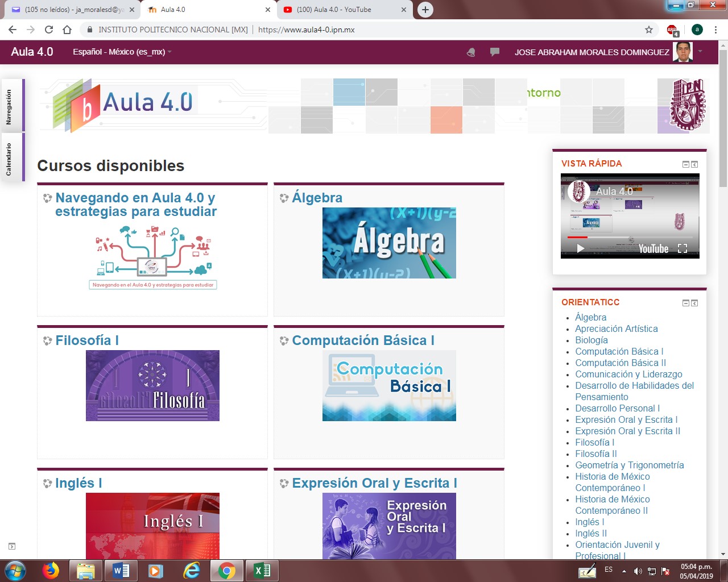Image resolution: width=728 pixels, height=582 pixels.
Task: Go to browser home page
Action: (x=67, y=30)
